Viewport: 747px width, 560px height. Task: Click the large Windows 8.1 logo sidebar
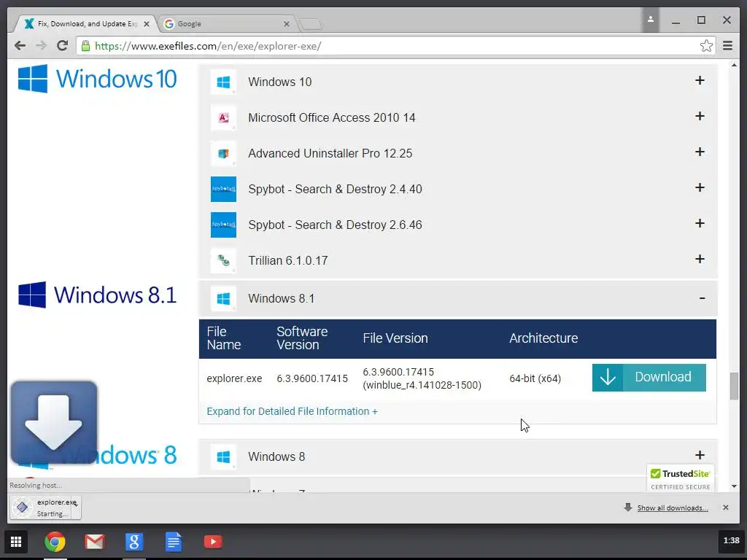point(97,295)
